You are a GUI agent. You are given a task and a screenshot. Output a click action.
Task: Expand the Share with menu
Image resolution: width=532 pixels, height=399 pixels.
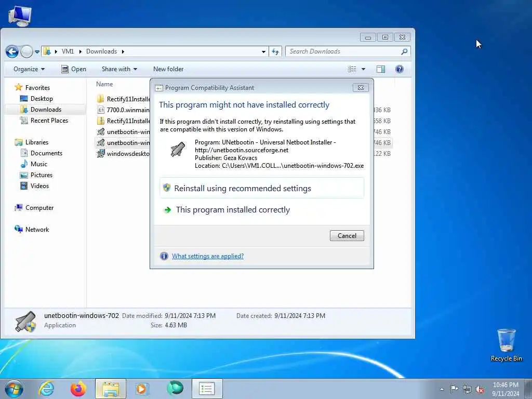(x=119, y=69)
